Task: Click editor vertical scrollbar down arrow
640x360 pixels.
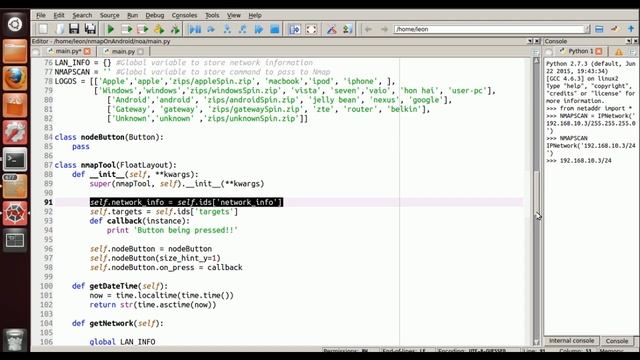Action: point(536,342)
